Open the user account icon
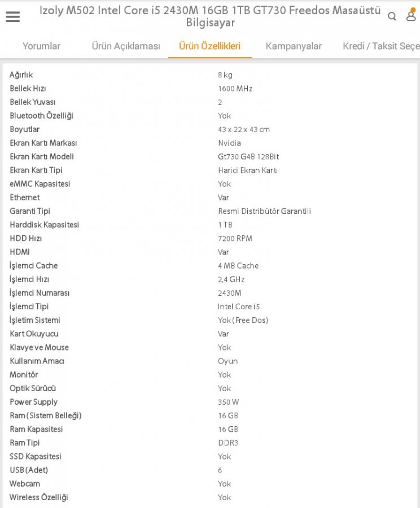The image size is (420, 508). pyautogui.click(x=411, y=16)
